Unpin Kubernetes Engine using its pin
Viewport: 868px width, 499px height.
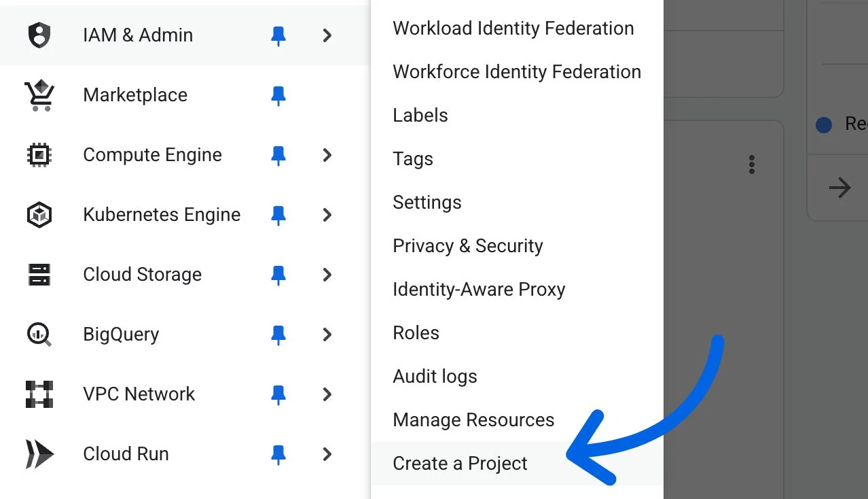point(278,216)
